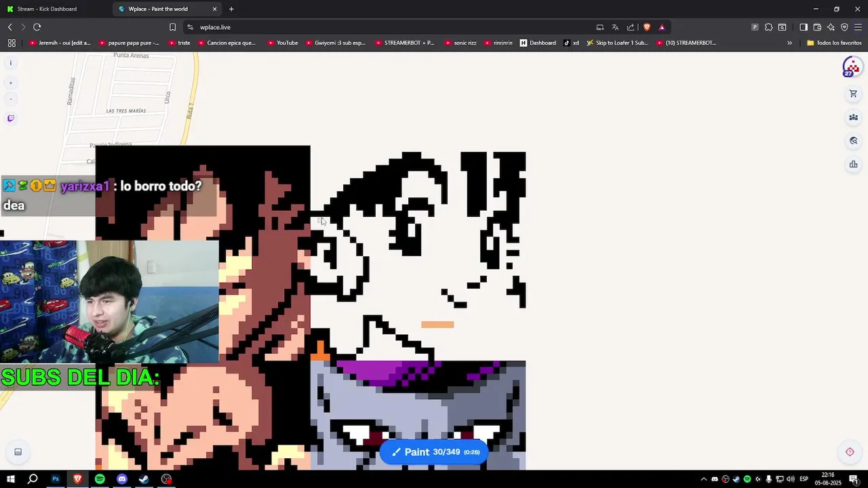This screenshot has height=488, width=868.
Task: Open Brave Shields lion icon
Action: pyautogui.click(x=646, y=27)
